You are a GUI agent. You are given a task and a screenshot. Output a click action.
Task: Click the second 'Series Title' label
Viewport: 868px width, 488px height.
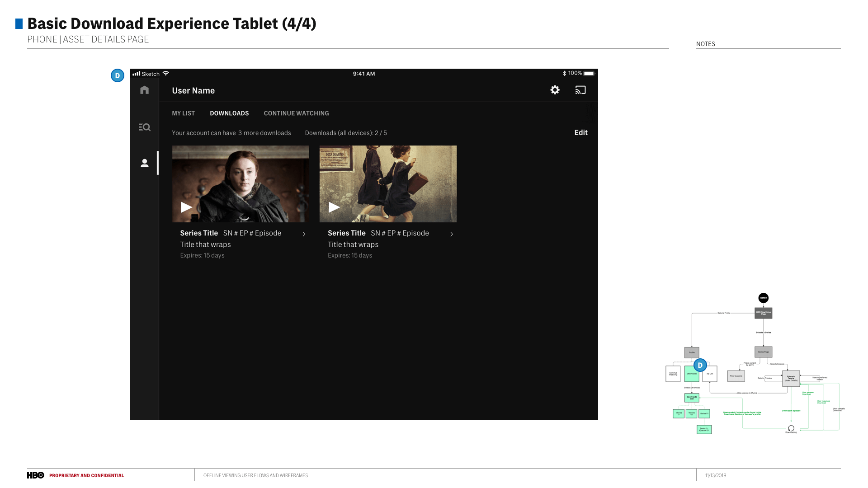point(347,233)
